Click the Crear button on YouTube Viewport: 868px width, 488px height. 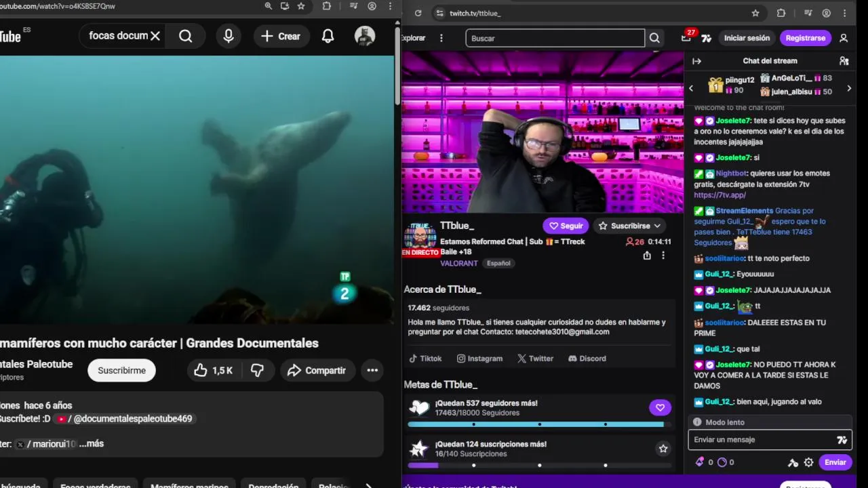[281, 37]
